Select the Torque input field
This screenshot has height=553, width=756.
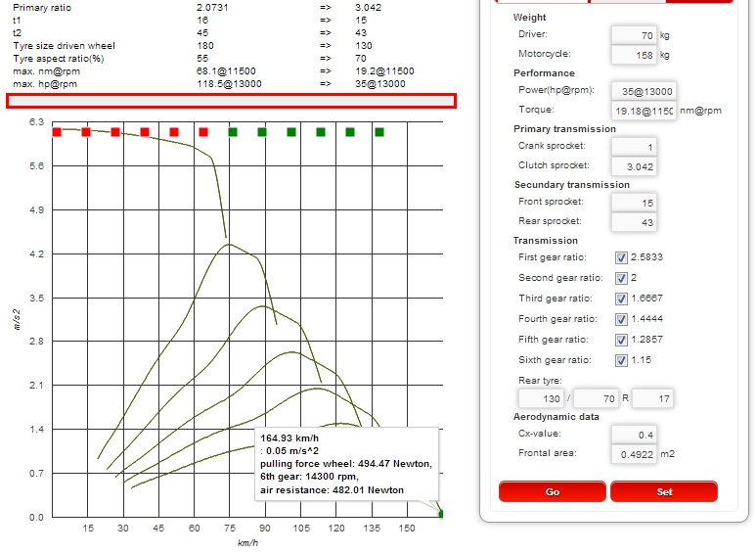(x=644, y=112)
